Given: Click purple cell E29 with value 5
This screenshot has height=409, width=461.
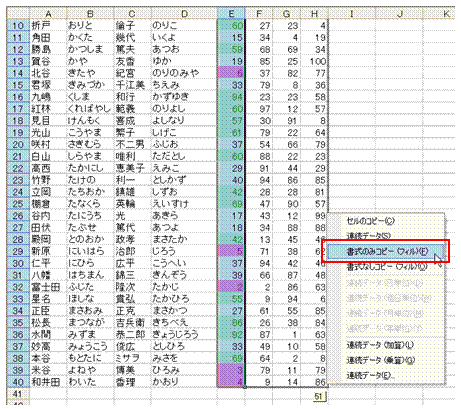Looking at the screenshot, I should [231, 251].
